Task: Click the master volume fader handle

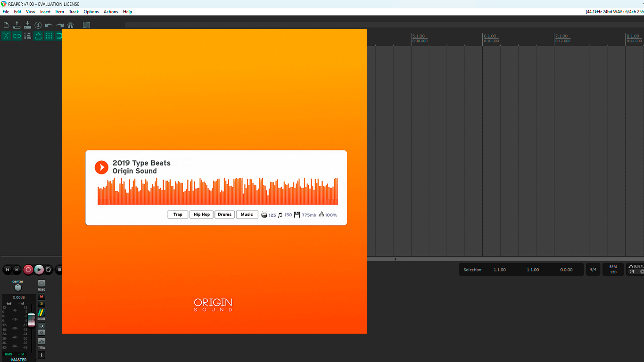Action: [31, 320]
